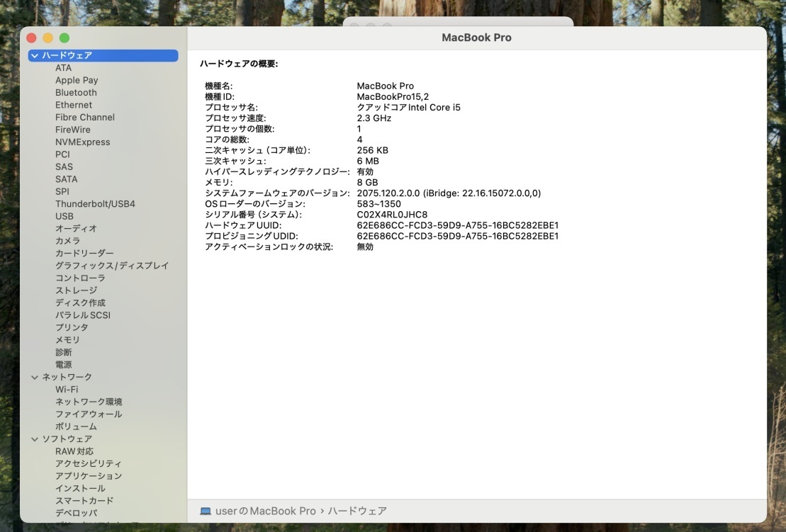Select Thunderbolt/USB4 in the sidebar
The image size is (786, 532).
pos(96,203)
